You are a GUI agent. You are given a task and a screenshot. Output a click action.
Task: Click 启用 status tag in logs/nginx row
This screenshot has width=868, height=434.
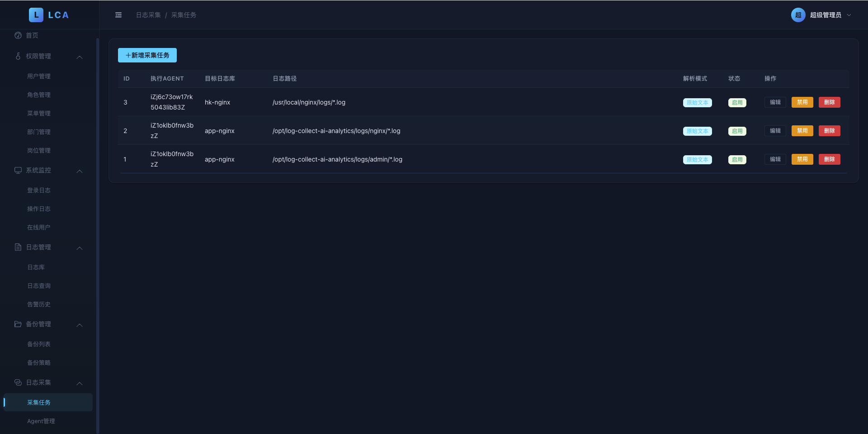pos(737,131)
